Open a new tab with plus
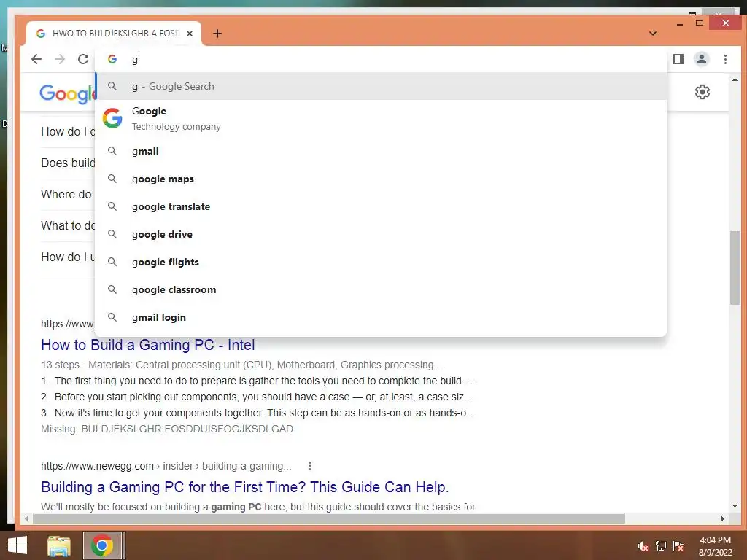The image size is (747, 560). tap(217, 34)
